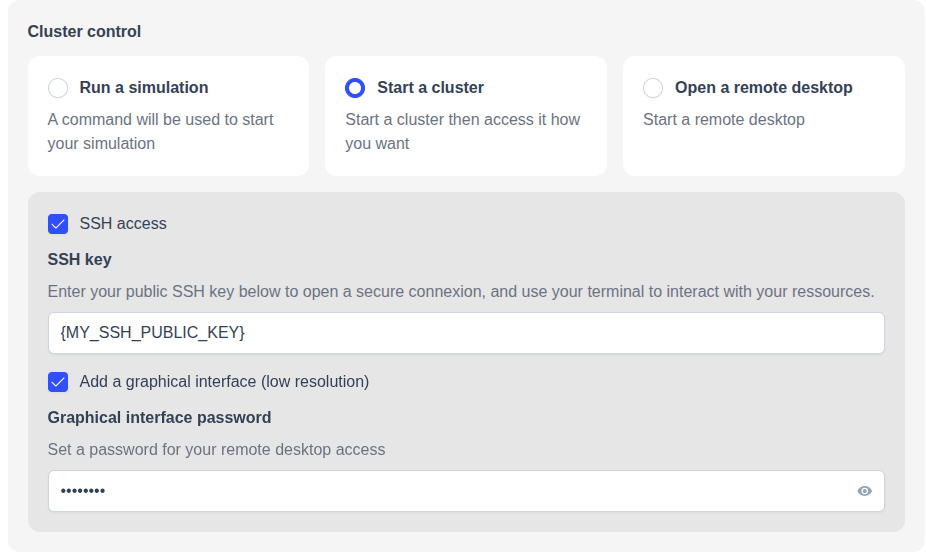Image resolution: width=926 pixels, height=554 pixels.
Task: Show the graphical interface password with eye icon
Action: pos(864,491)
